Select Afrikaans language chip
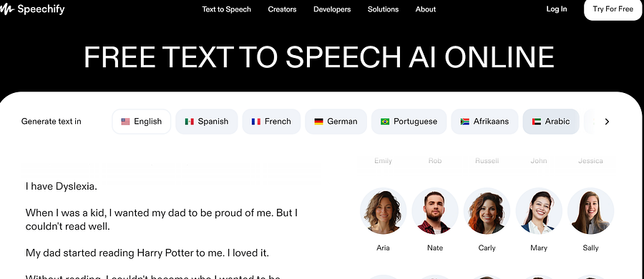 coord(484,122)
